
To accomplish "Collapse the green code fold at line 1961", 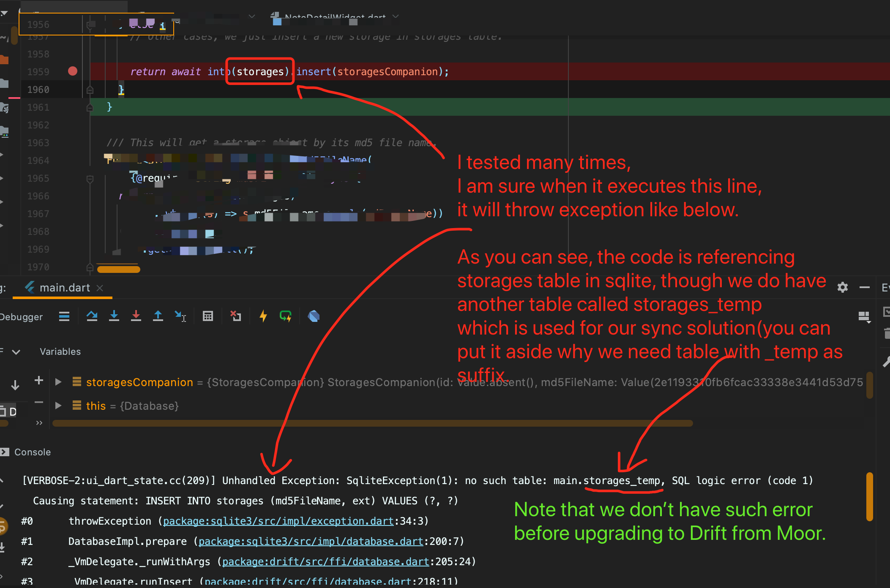I will [90, 107].
